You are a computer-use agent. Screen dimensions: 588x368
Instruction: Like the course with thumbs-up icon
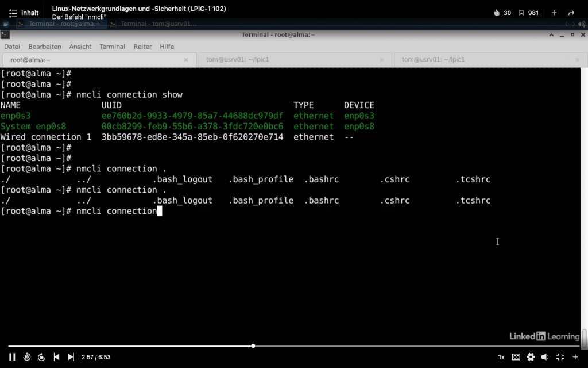497,13
